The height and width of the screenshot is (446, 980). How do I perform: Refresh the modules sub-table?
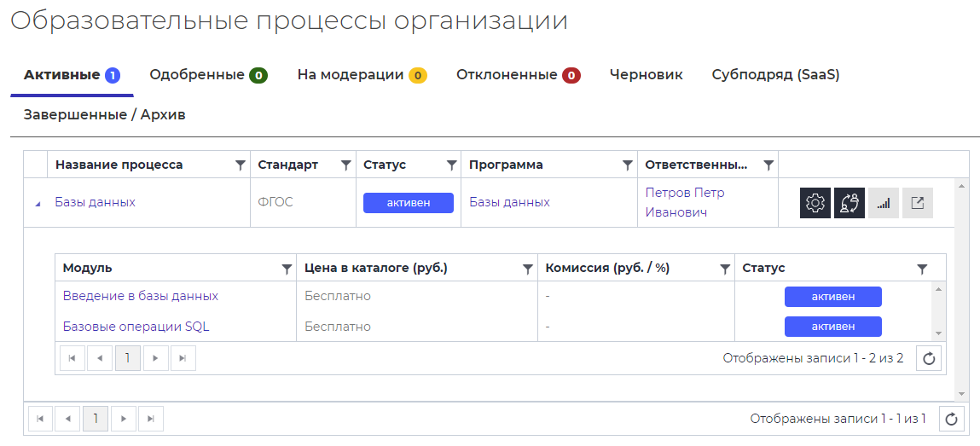click(x=929, y=359)
